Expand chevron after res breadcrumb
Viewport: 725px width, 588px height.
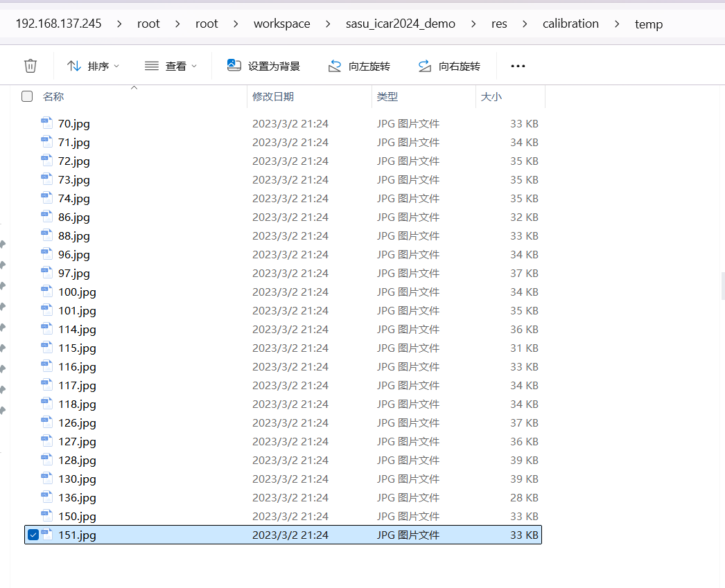(524, 24)
